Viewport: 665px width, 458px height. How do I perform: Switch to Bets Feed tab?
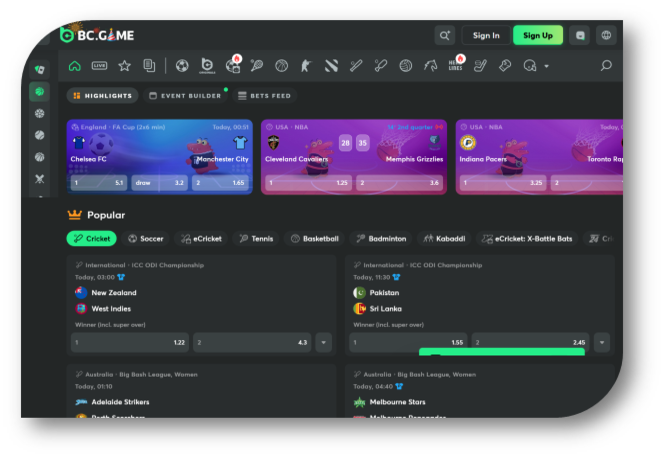coord(264,96)
